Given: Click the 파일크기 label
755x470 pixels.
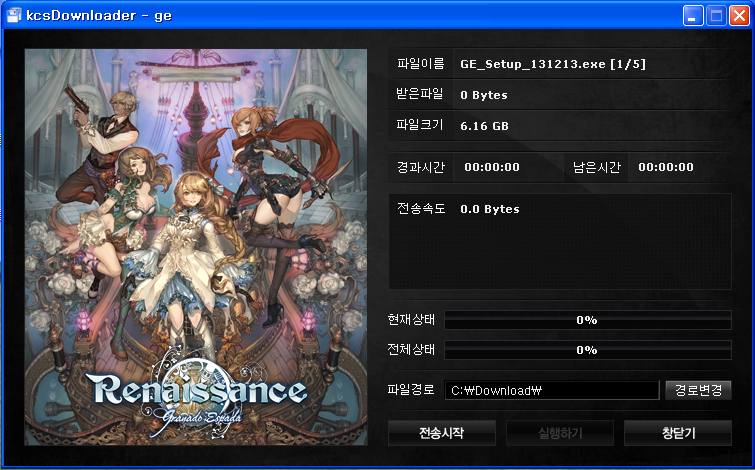Looking at the screenshot, I should [x=420, y=125].
